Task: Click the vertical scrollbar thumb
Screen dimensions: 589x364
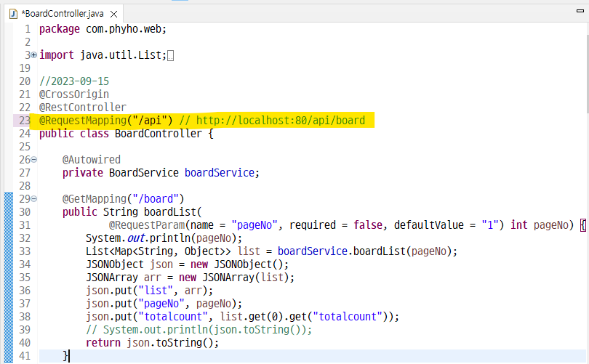Action: (x=587, y=73)
